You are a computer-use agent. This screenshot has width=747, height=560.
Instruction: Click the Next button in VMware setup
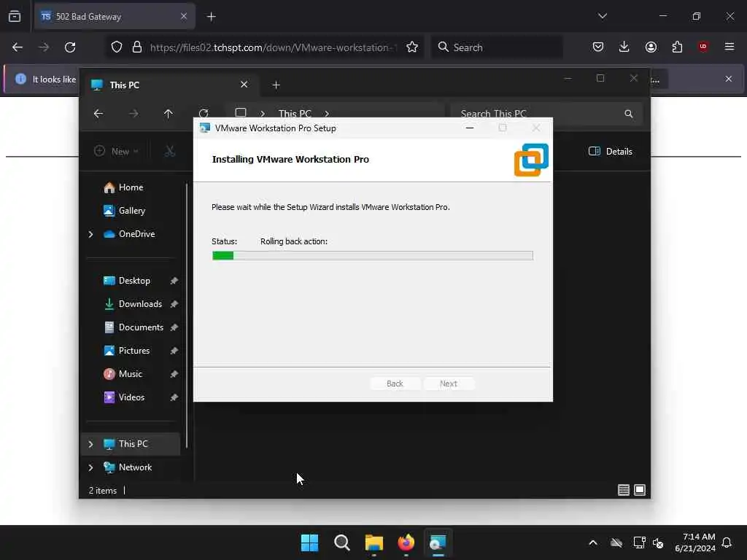pyautogui.click(x=449, y=384)
